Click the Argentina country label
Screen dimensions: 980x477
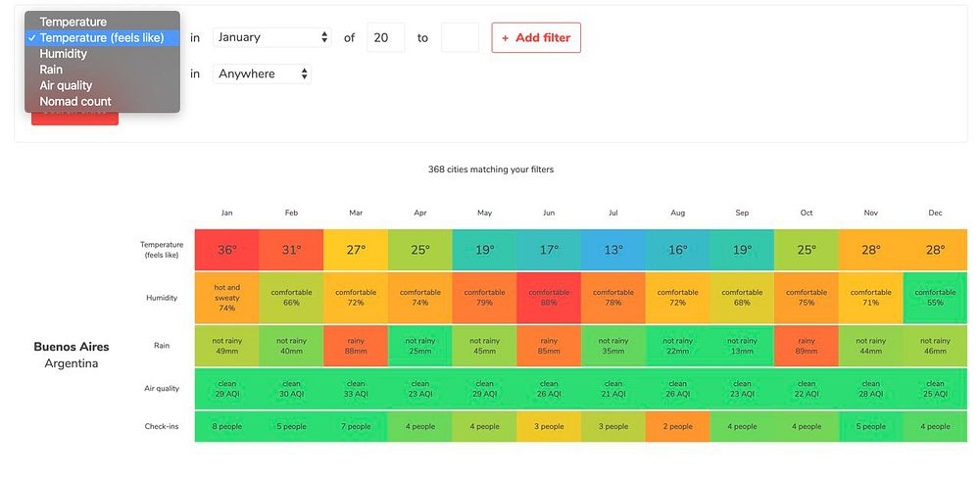point(72,363)
